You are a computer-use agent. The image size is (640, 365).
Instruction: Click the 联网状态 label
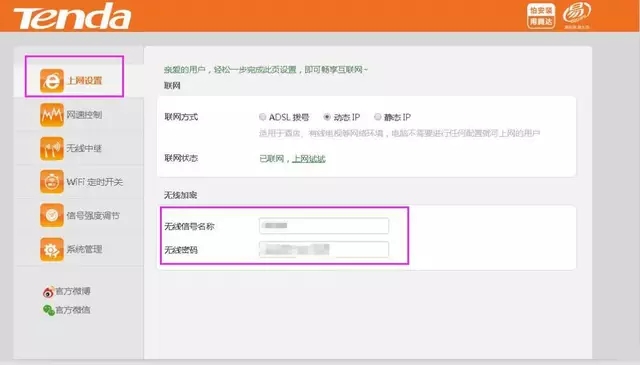pyautogui.click(x=181, y=158)
